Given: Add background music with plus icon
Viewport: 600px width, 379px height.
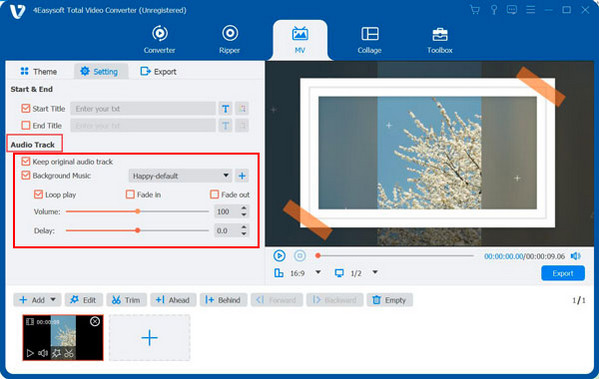Looking at the screenshot, I should [242, 176].
